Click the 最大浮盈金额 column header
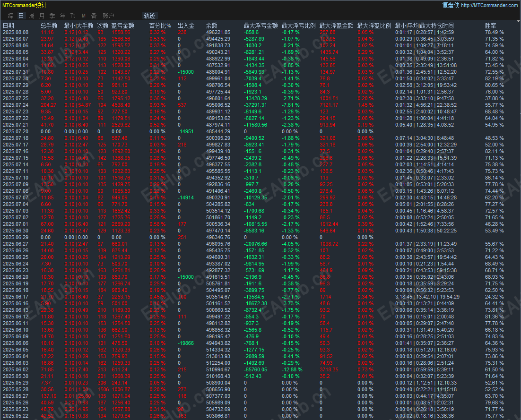The image size is (521, 420). coord(337,26)
